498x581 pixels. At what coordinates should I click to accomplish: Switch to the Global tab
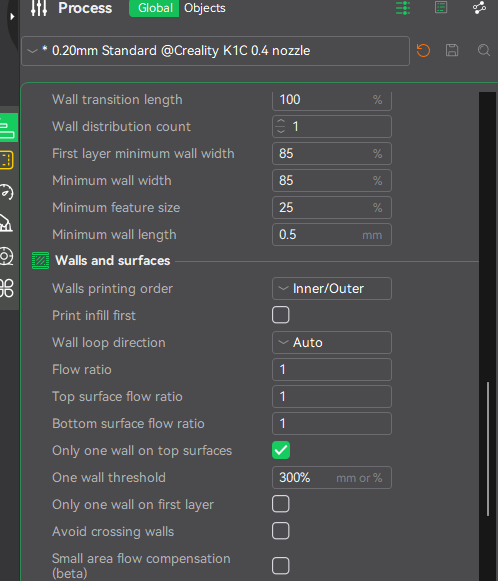click(155, 8)
